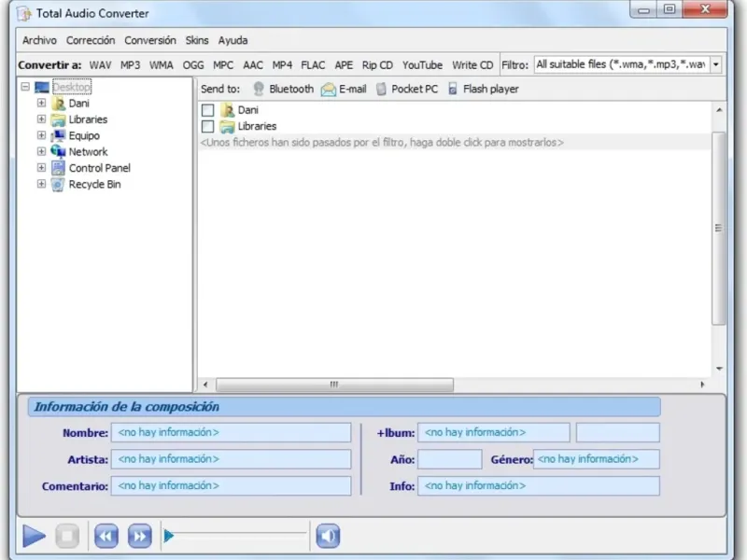Convert to MP3 format
Image resolution: width=747 pixels, height=560 pixels.
(x=130, y=65)
